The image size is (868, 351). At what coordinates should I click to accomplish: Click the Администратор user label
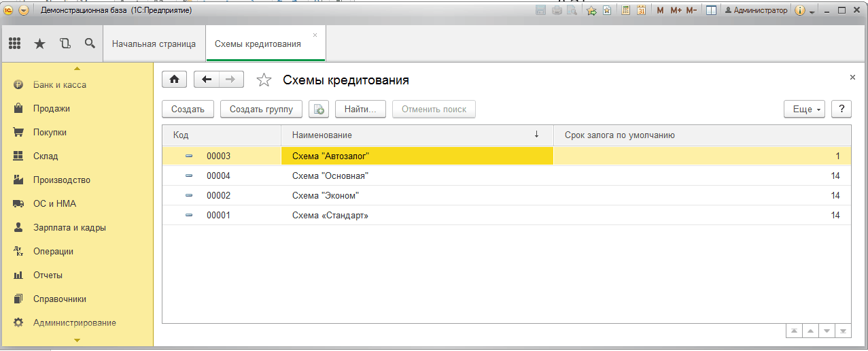pos(756,11)
